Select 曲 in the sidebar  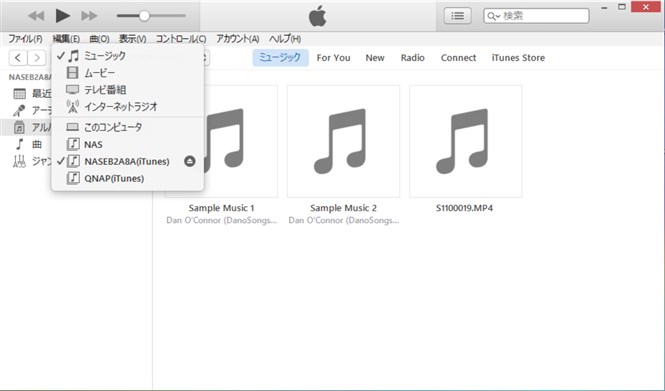(x=37, y=144)
